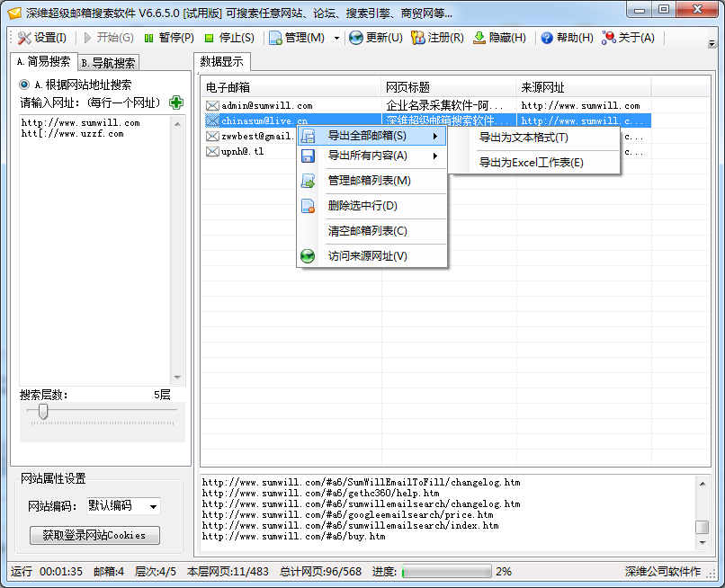Select the 数据显示 tab
725x588 pixels.
coord(222,61)
